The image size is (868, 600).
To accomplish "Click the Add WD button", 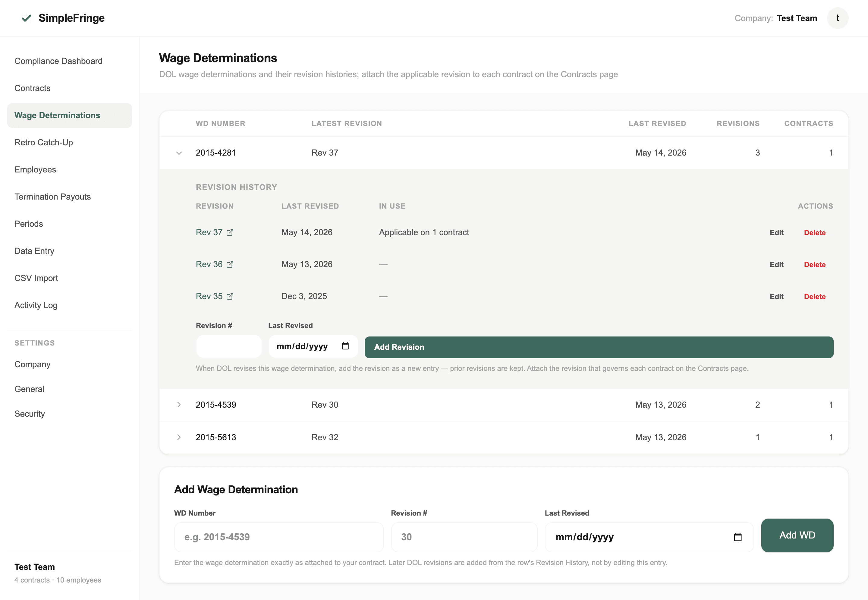I will coord(797,535).
